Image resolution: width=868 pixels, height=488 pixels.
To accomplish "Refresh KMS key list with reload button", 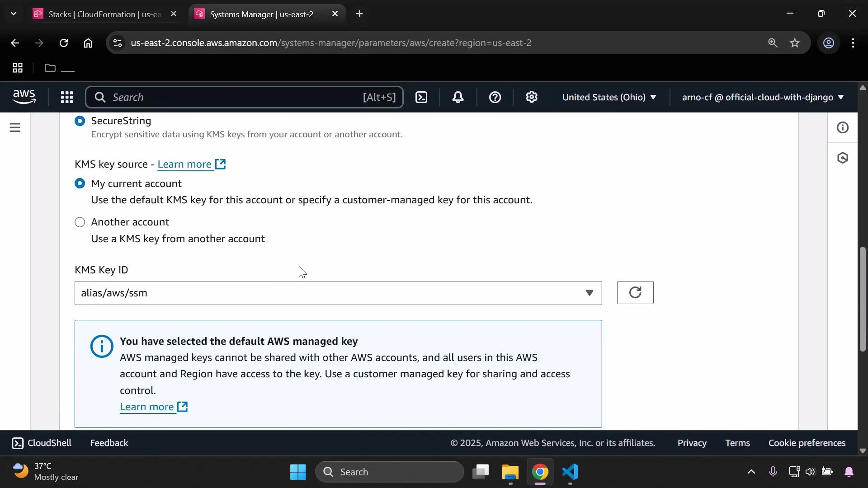I will (x=635, y=293).
